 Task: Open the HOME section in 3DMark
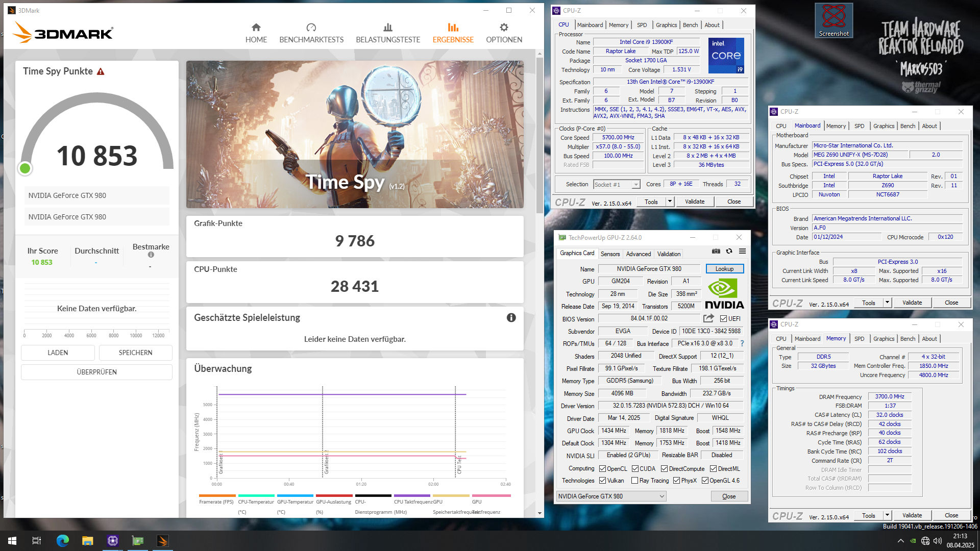256,33
